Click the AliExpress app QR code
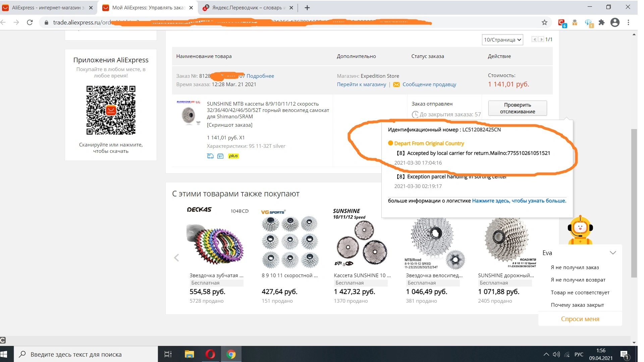Viewport: 644px width, 362px height. click(111, 110)
